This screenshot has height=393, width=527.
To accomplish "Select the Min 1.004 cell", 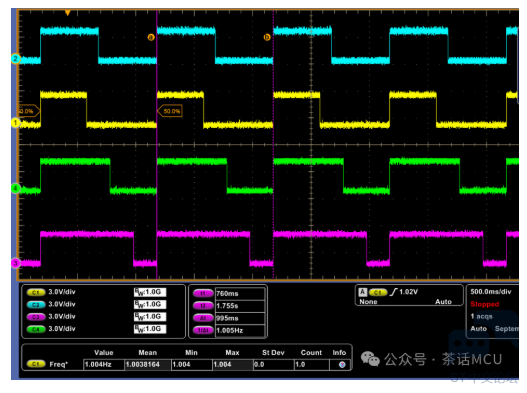I will click(192, 364).
